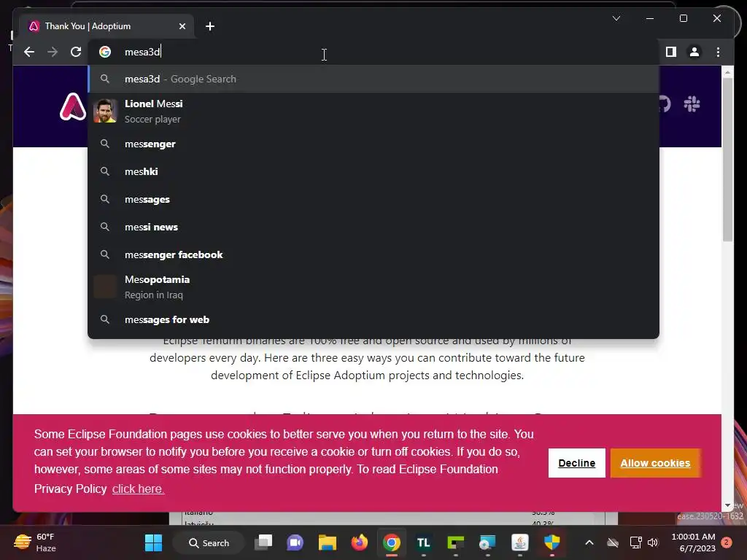Click the page vertical scrollbar thumb
Viewport: 747px width, 560px height.
click(x=727, y=160)
